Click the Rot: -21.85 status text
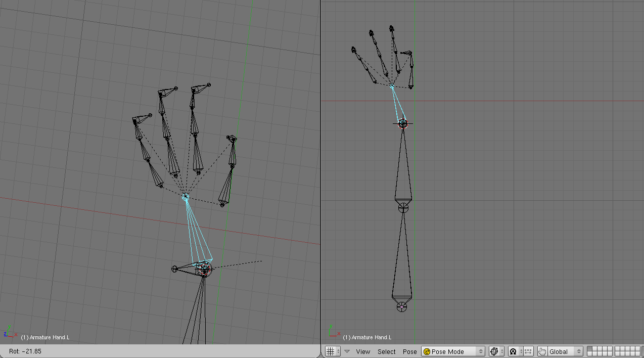The width and height of the screenshot is (644, 358). [25, 351]
